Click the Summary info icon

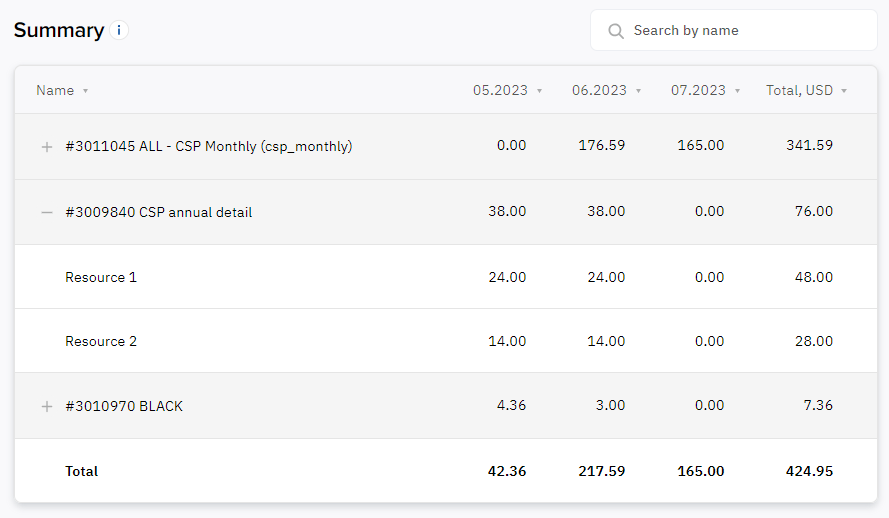coord(118,30)
